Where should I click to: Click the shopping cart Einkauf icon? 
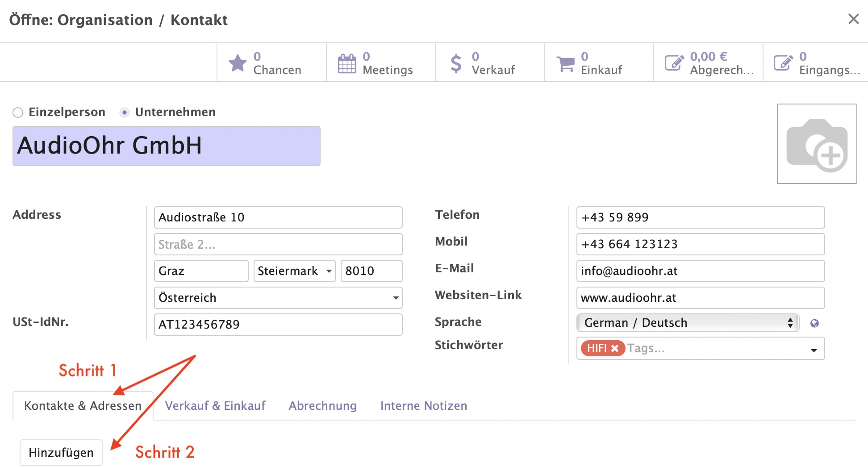click(x=566, y=64)
